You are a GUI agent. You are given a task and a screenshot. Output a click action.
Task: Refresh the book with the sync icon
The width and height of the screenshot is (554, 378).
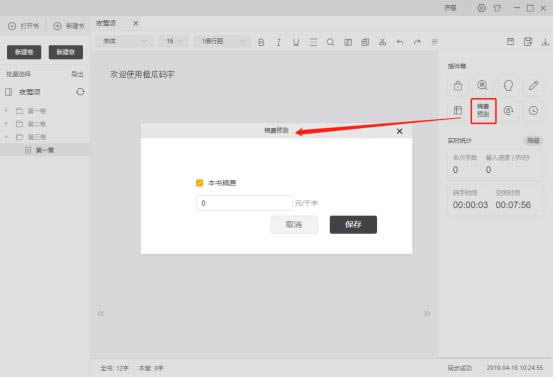(81, 92)
